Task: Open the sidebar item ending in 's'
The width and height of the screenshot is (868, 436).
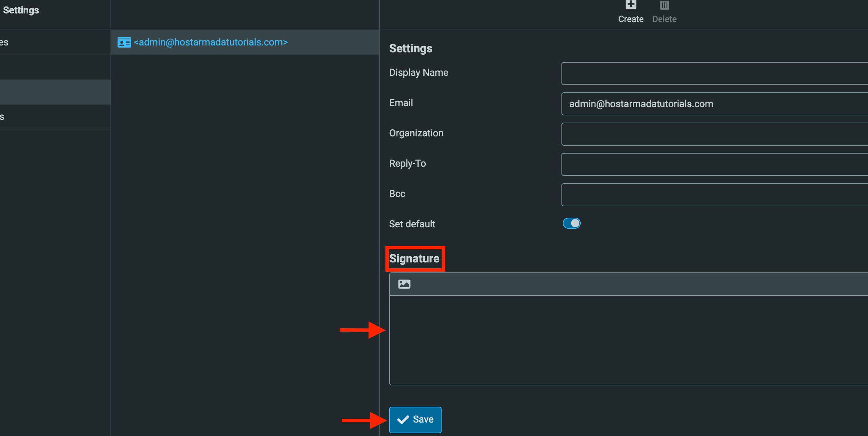Action: click(x=55, y=117)
